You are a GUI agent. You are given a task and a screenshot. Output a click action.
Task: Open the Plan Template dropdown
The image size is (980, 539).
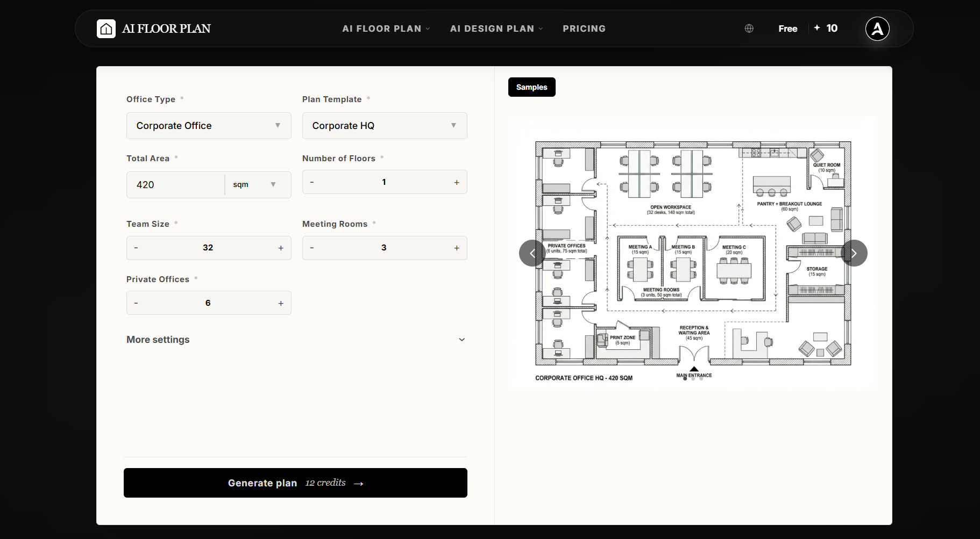[x=385, y=126]
